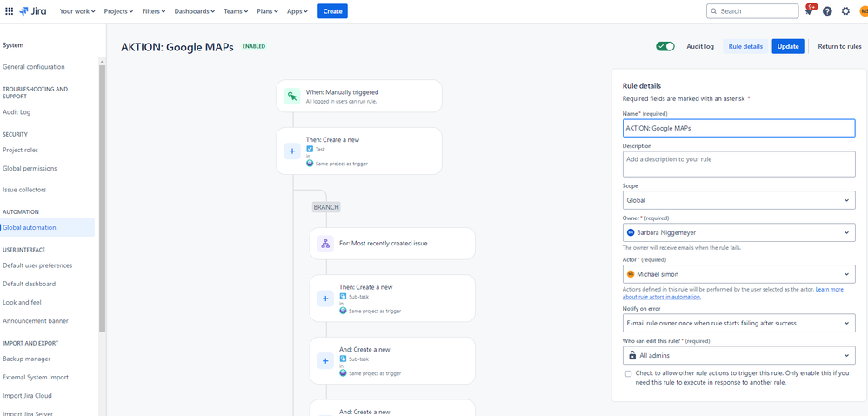Click the search magnifier icon

713,11
